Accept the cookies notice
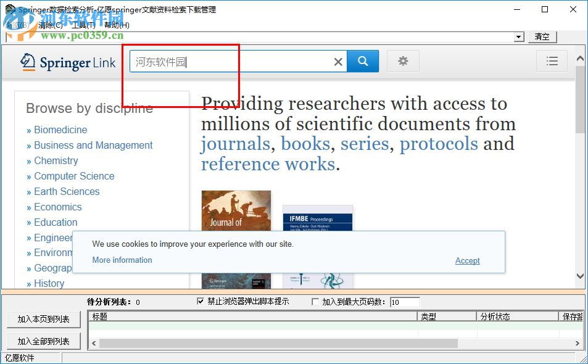588x364 pixels. 467,260
